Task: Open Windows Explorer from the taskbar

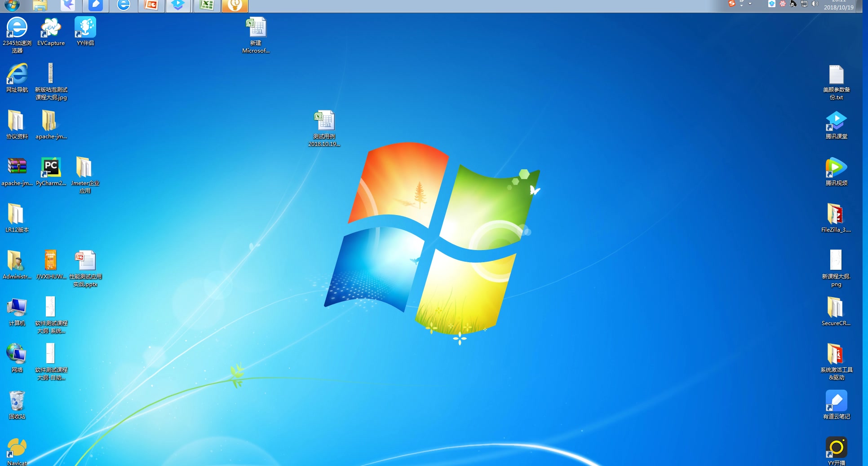Action: click(x=40, y=5)
